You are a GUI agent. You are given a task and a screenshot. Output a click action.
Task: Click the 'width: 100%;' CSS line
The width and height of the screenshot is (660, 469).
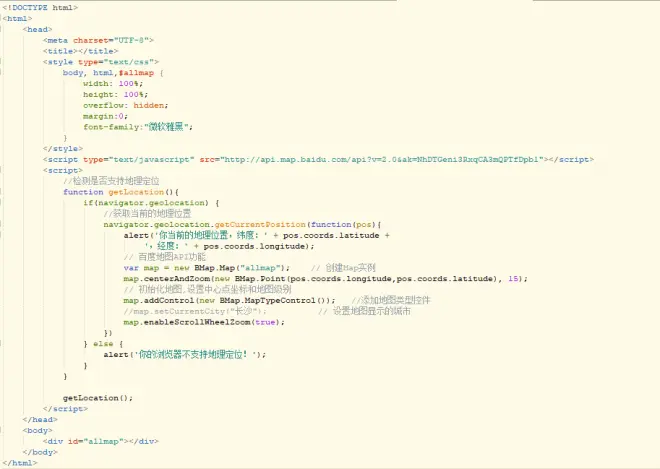point(113,84)
